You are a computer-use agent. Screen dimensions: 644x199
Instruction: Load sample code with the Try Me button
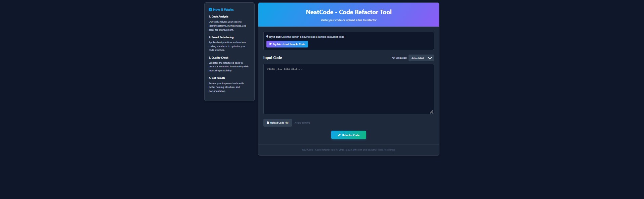click(x=287, y=44)
